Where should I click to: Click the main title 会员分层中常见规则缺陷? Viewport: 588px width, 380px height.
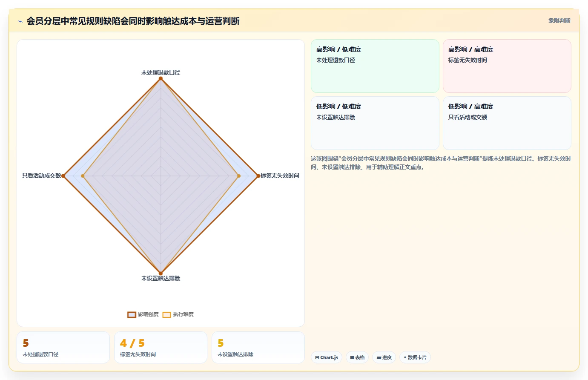[x=133, y=21]
